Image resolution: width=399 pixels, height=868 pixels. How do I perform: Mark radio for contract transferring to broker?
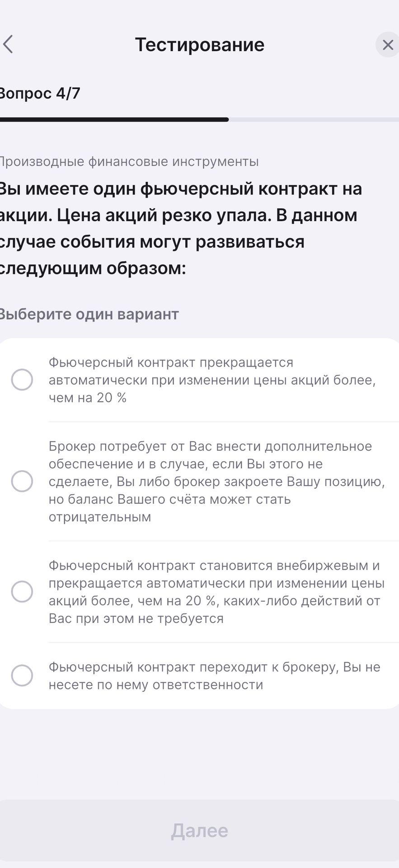coord(22,675)
